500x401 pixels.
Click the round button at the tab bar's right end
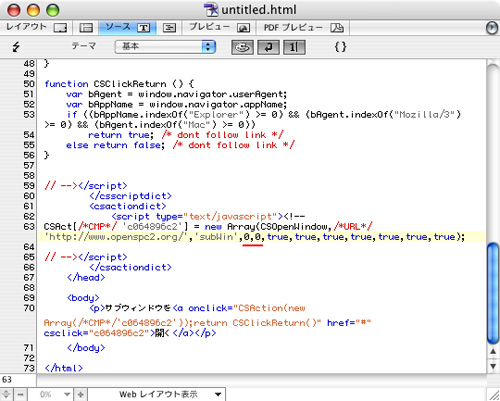coord(492,28)
